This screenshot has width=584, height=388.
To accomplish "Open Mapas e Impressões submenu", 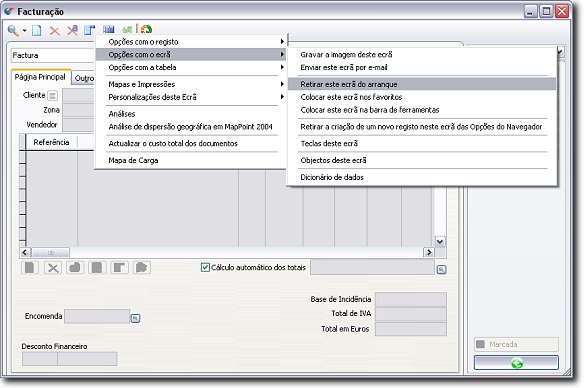I will pyautogui.click(x=191, y=84).
